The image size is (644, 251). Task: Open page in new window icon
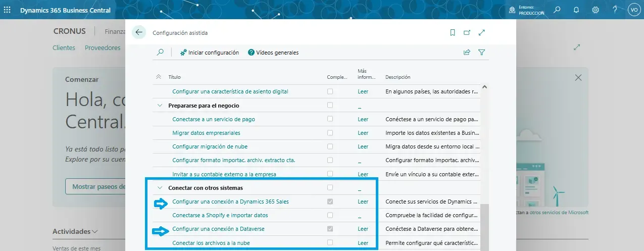coord(467,32)
